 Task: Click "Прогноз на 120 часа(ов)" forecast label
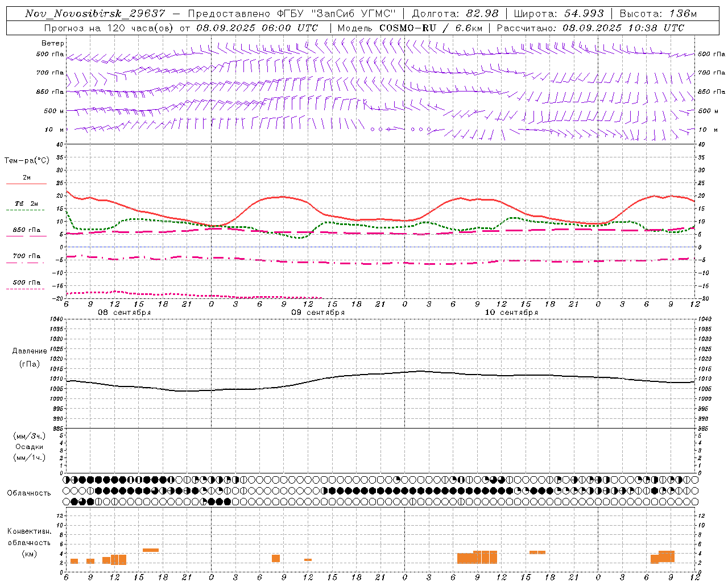point(110,28)
